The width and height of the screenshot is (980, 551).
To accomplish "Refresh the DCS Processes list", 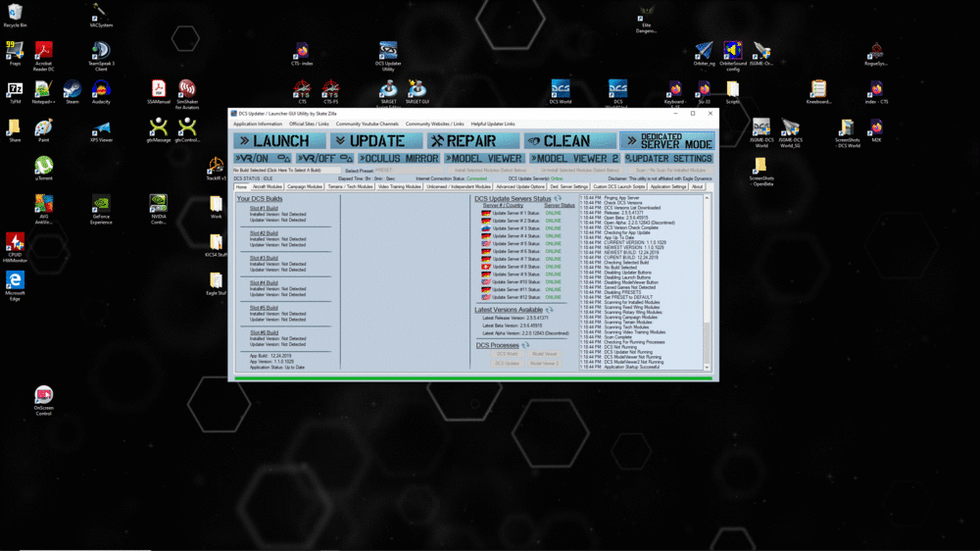I will click(525, 345).
